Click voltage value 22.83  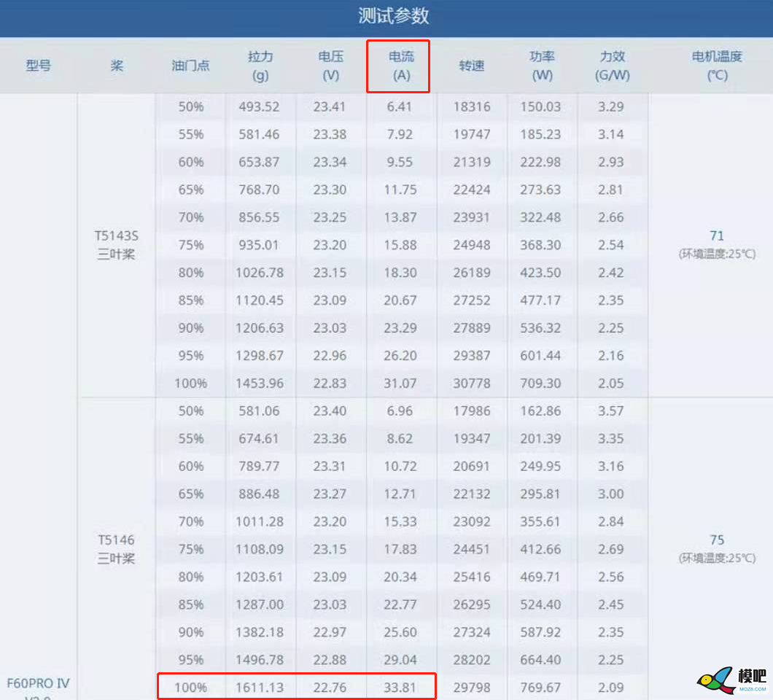[x=330, y=383]
